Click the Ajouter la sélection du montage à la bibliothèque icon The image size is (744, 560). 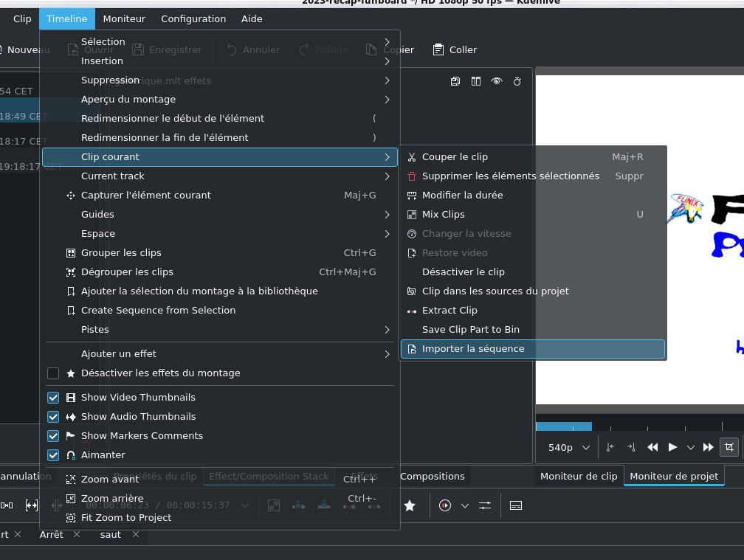point(71,291)
